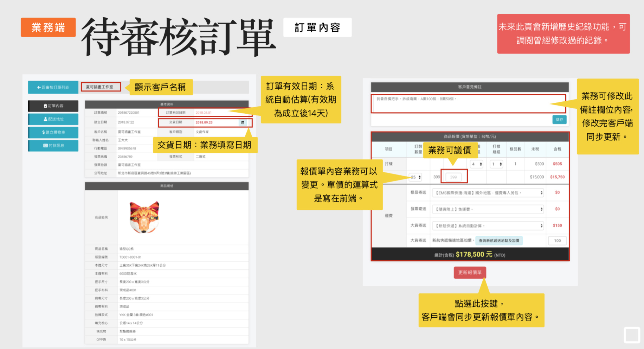Select 建立購物車 with dollar icon
Screen dimensions: 644x349
[53, 132]
